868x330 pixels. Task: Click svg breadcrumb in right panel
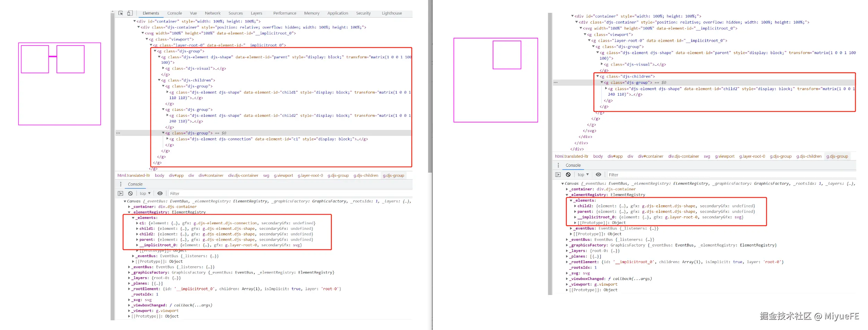click(707, 156)
